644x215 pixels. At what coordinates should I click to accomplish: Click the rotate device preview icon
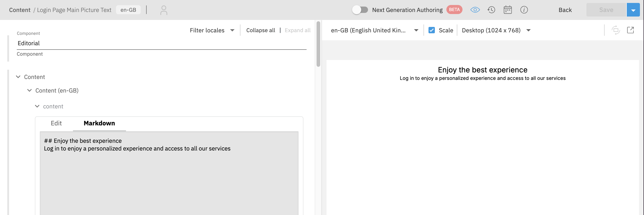coord(615,30)
